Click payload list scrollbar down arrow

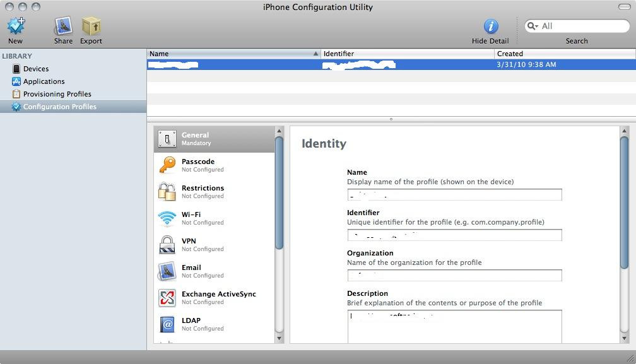[x=279, y=339]
